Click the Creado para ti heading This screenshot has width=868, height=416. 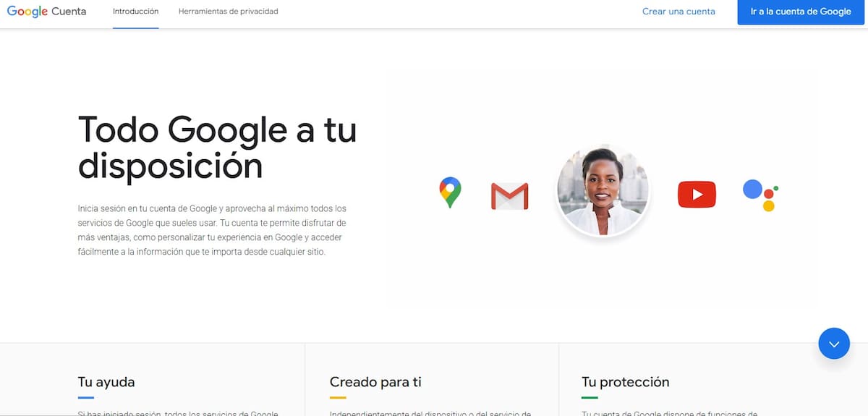(375, 382)
